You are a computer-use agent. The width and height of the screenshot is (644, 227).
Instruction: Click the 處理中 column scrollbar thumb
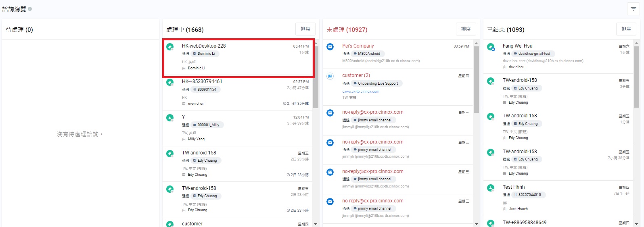coord(316,77)
